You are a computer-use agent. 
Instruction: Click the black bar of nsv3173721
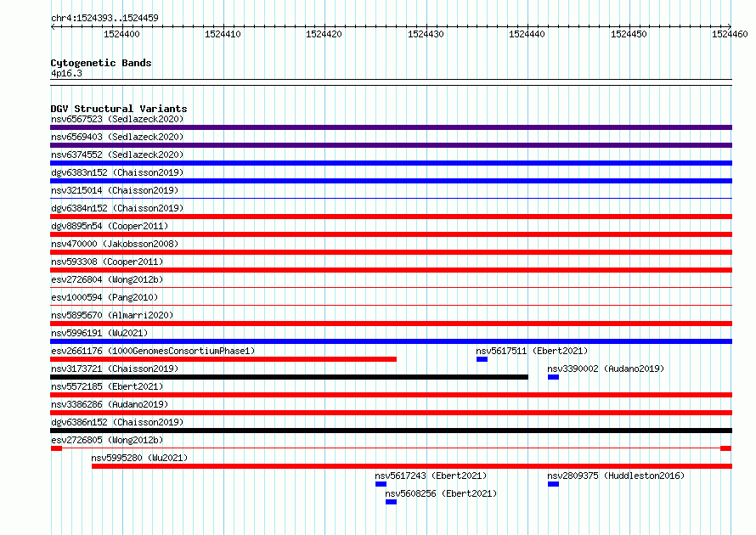click(x=290, y=377)
